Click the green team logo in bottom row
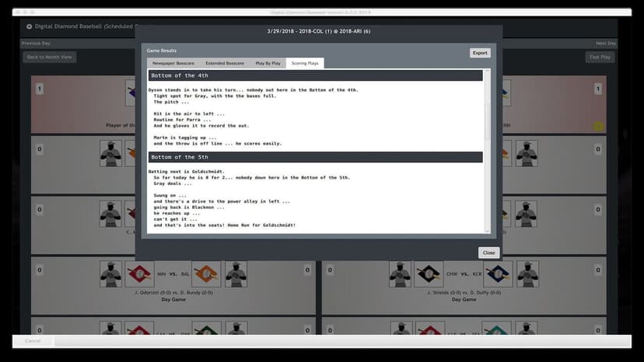The width and height of the screenshot is (644, 362). [206, 329]
